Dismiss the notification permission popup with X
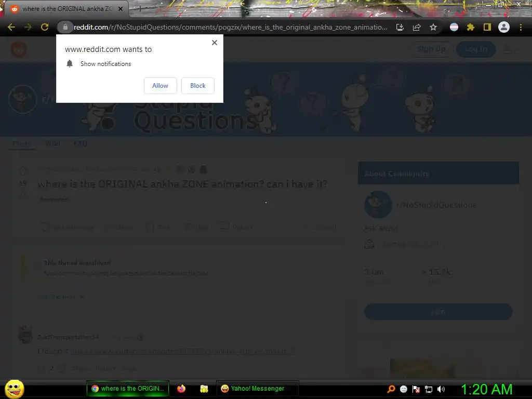The height and width of the screenshot is (399, 532). (x=215, y=43)
